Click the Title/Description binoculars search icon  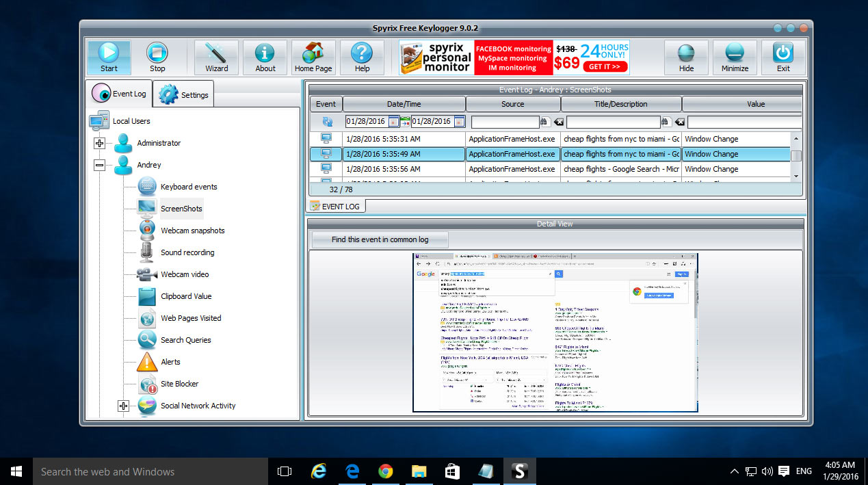pos(666,122)
